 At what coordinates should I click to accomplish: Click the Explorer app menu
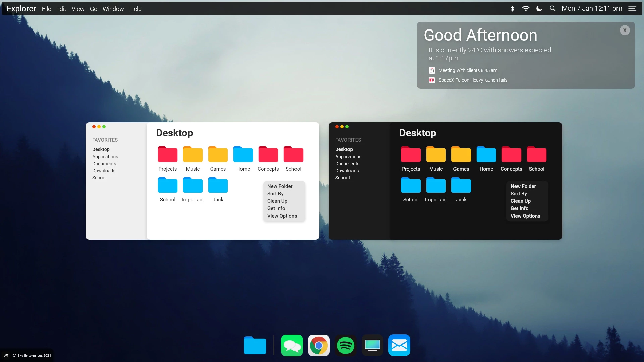tap(21, 9)
